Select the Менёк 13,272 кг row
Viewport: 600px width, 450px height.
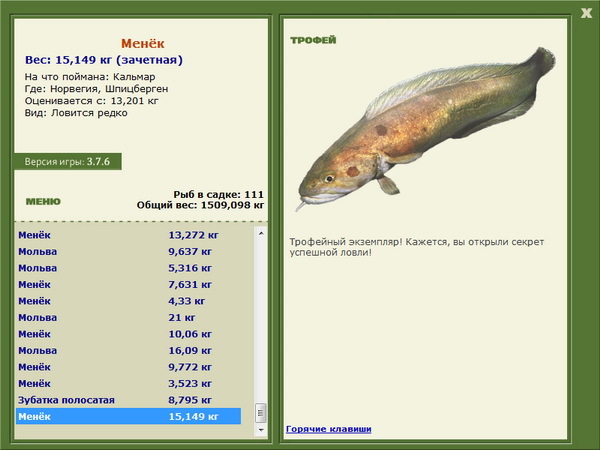pyautogui.click(x=128, y=235)
